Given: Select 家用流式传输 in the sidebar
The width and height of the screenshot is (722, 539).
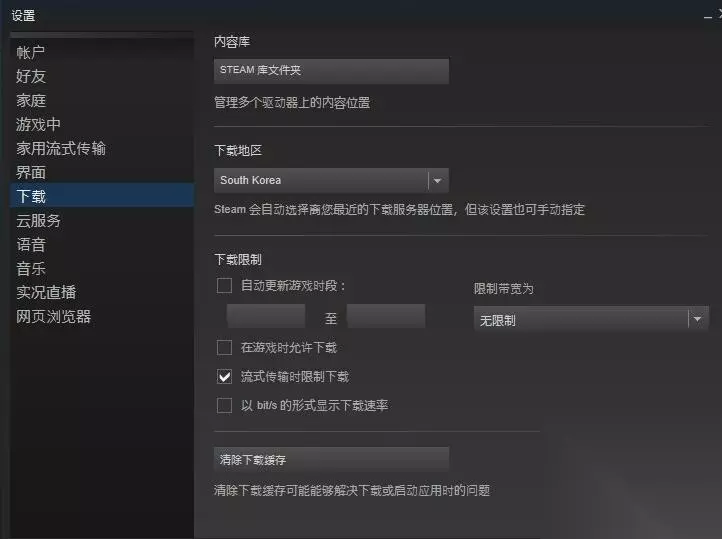Looking at the screenshot, I should click(61, 148).
